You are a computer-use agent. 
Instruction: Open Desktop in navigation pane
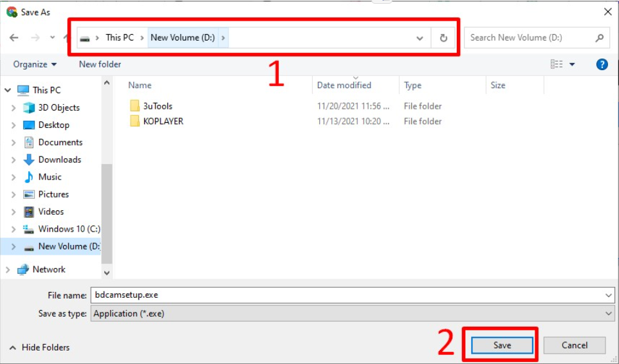53,125
